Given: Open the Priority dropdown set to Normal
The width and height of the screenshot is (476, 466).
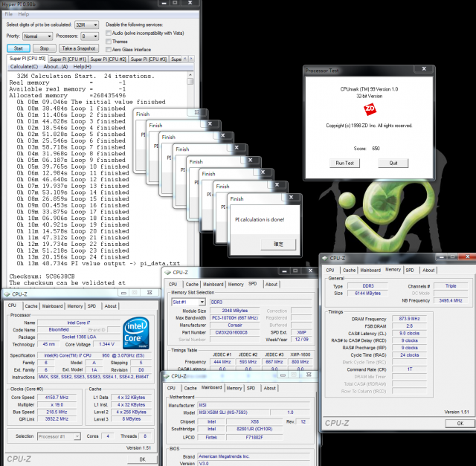Looking at the screenshot, I should 38,36.
